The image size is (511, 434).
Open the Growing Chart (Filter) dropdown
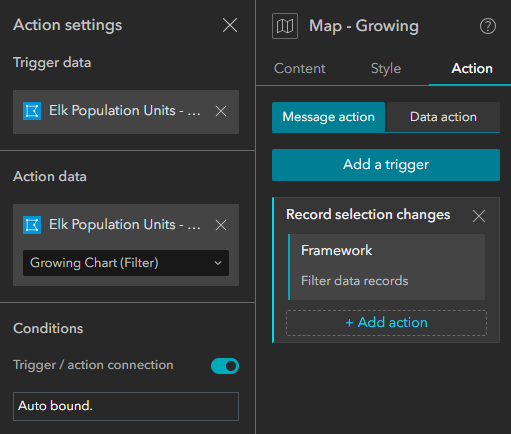[x=126, y=263]
